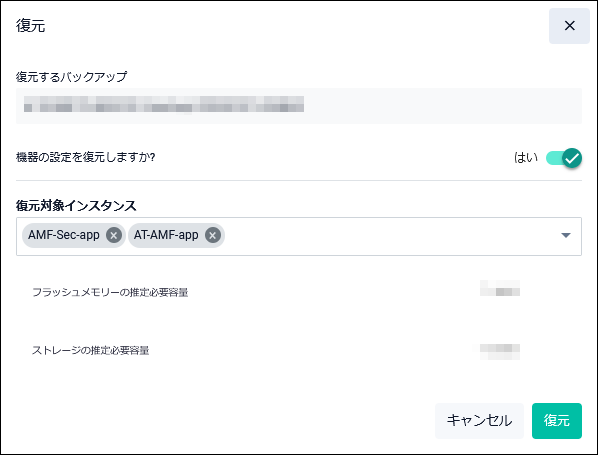598x455 pixels.
Task: Click the flash memory estimated capacity value
Action: pos(500,288)
